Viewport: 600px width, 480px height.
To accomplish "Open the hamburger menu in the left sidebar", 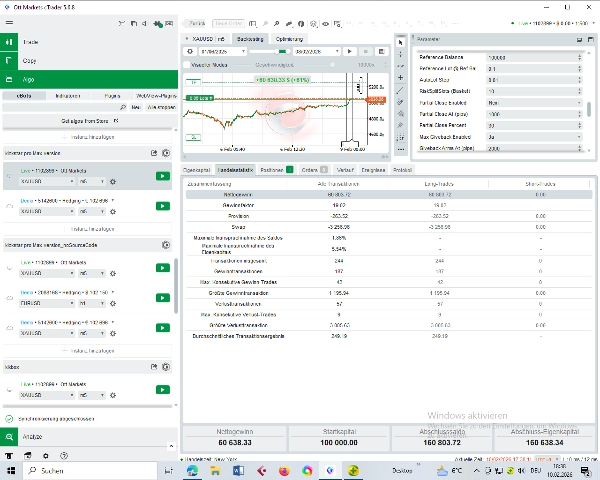I will [9, 23].
